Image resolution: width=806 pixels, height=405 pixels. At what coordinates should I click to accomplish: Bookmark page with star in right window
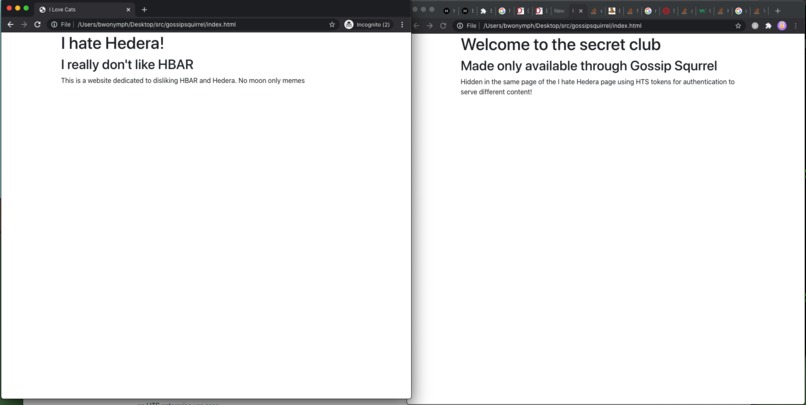(x=738, y=26)
